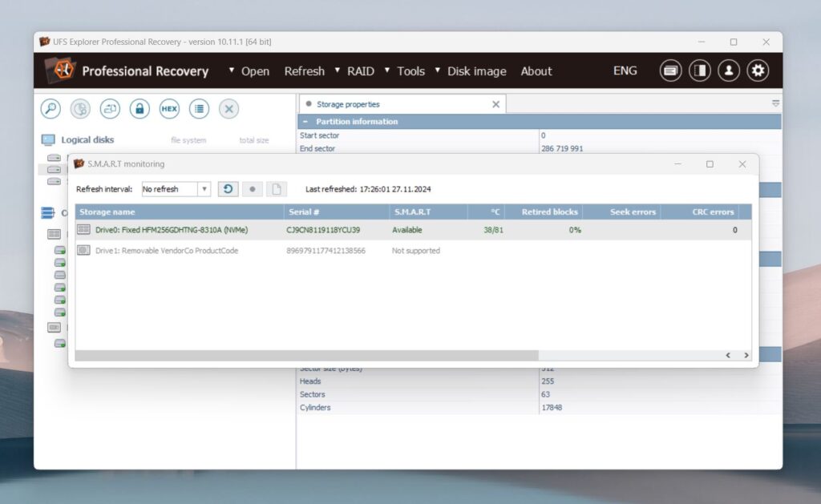Image resolution: width=821 pixels, height=504 pixels.
Task: Select the scan/search storage tool icon
Action: pyautogui.click(x=51, y=108)
